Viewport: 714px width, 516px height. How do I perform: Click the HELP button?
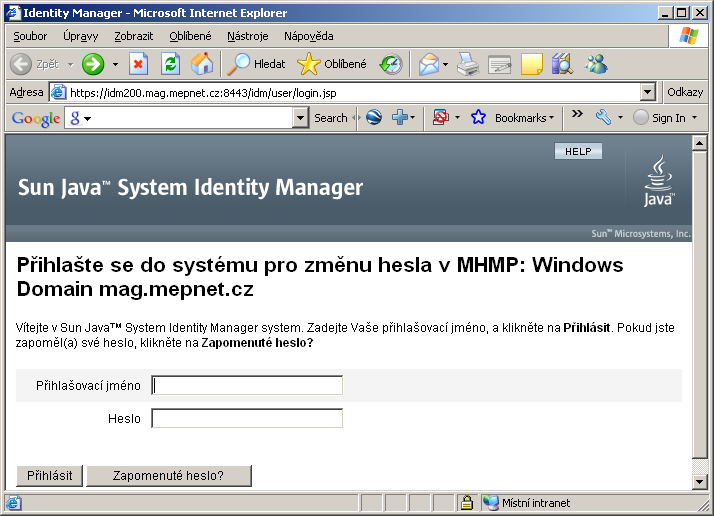click(x=578, y=151)
